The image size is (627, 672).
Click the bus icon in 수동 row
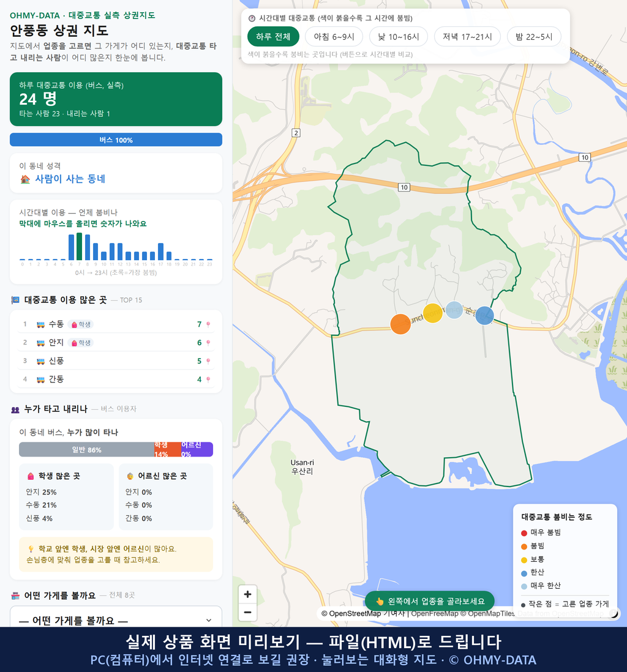(41, 324)
